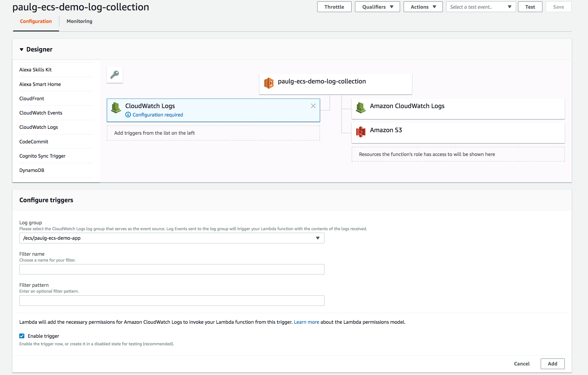Remove the CloudWatch Logs trigger with the X
588x375 pixels.
tap(313, 106)
